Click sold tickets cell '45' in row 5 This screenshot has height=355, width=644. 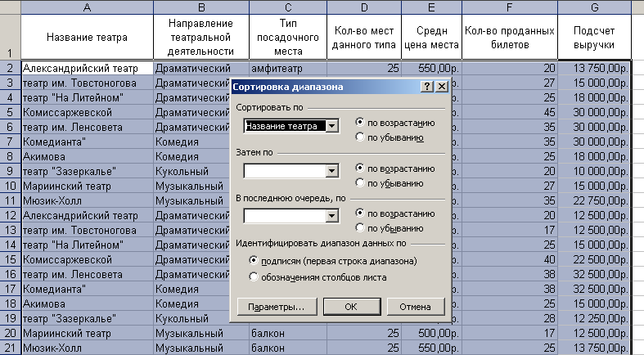[x=510, y=112]
